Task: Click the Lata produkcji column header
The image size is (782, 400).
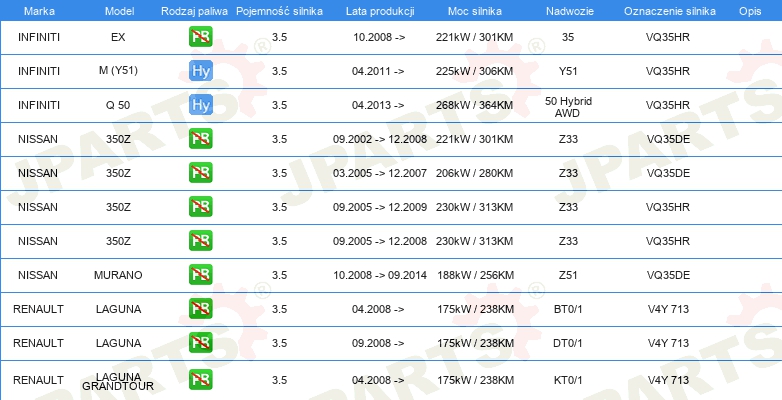Action: 380,11
